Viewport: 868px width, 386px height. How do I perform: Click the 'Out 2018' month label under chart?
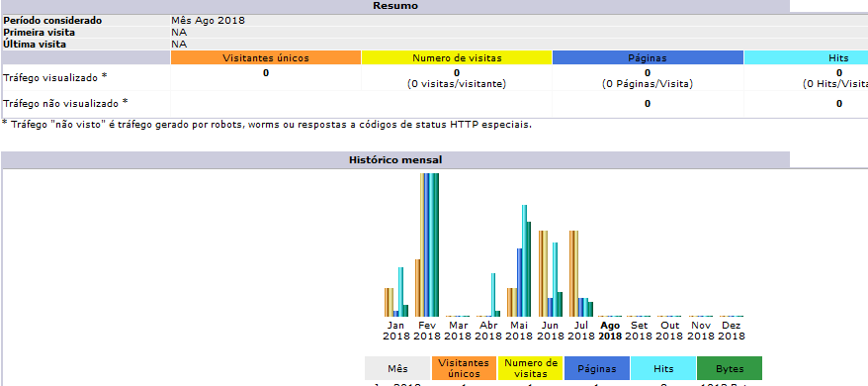(669, 331)
